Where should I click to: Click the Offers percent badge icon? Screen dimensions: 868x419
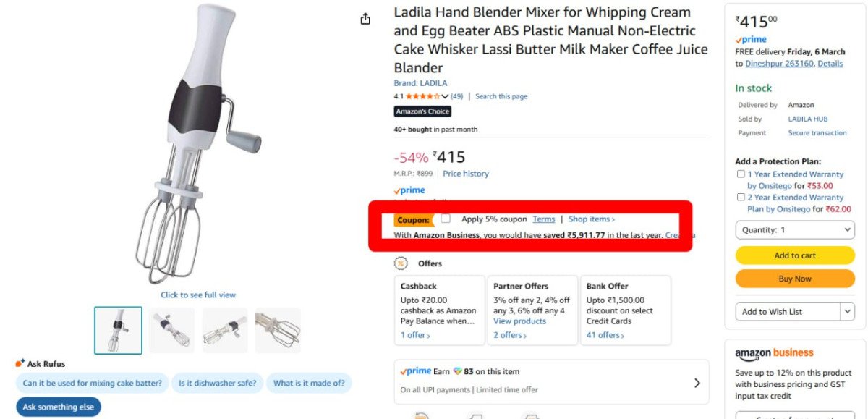[x=401, y=263]
